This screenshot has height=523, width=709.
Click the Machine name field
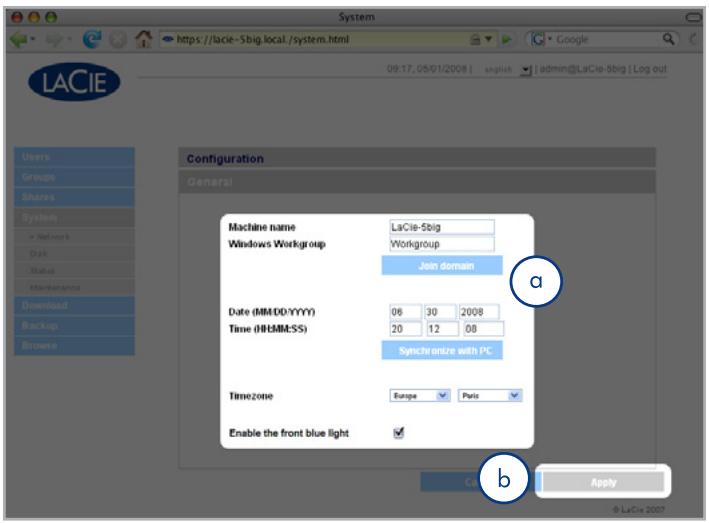[x=441, y=227]
